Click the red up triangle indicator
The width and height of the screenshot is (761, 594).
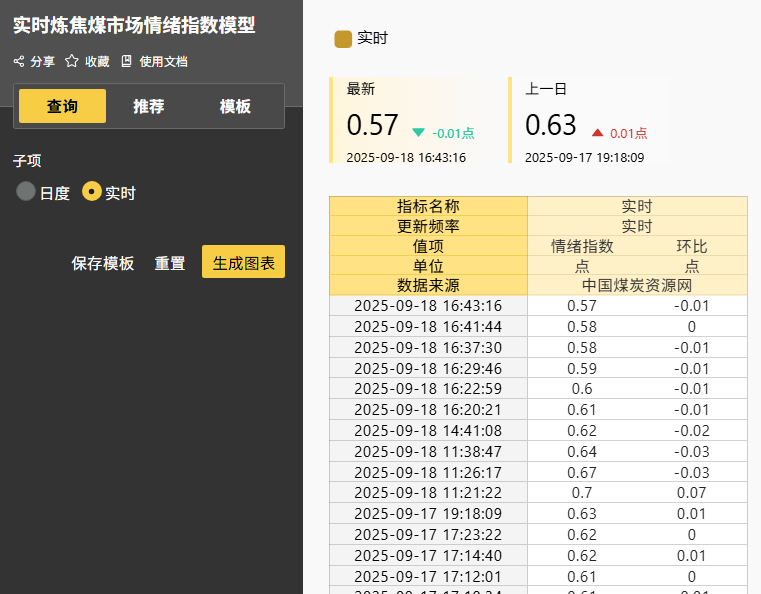pos(597,132)
